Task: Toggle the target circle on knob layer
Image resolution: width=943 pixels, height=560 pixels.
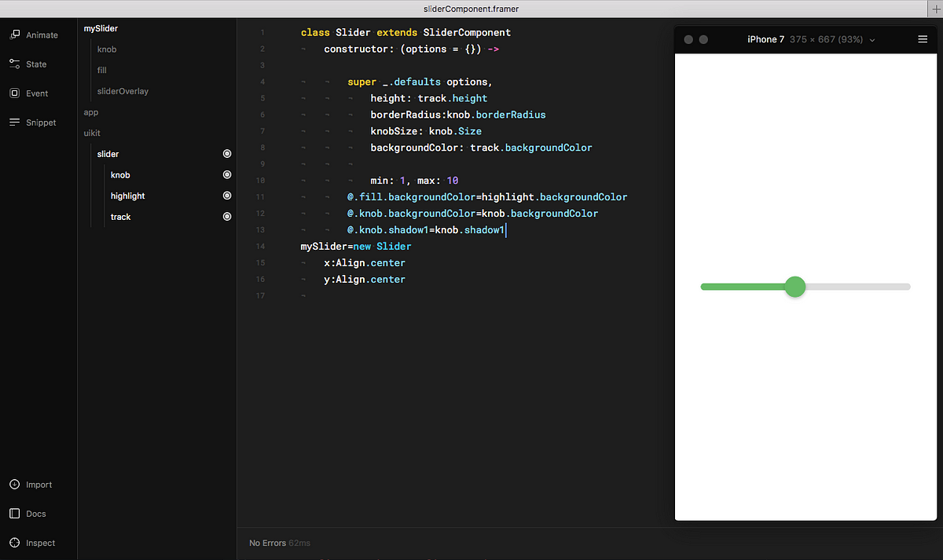Action: [x=227, y=175]
